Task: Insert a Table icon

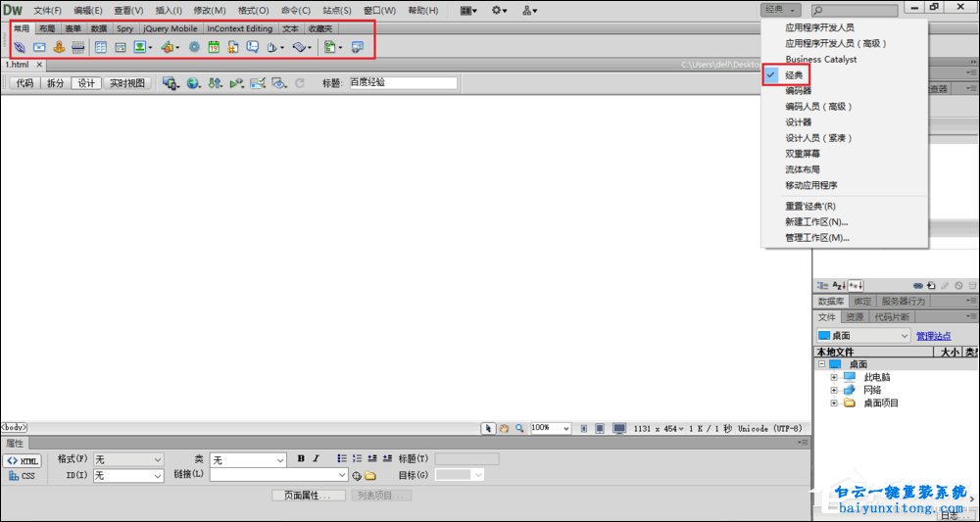Action: [101, 47]
